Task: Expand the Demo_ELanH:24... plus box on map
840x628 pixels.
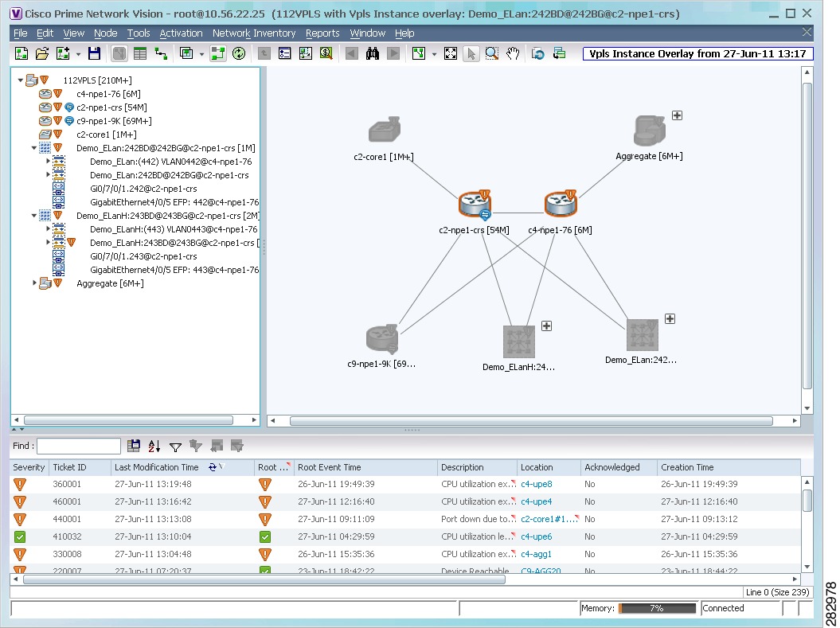Action: (546, 326)
